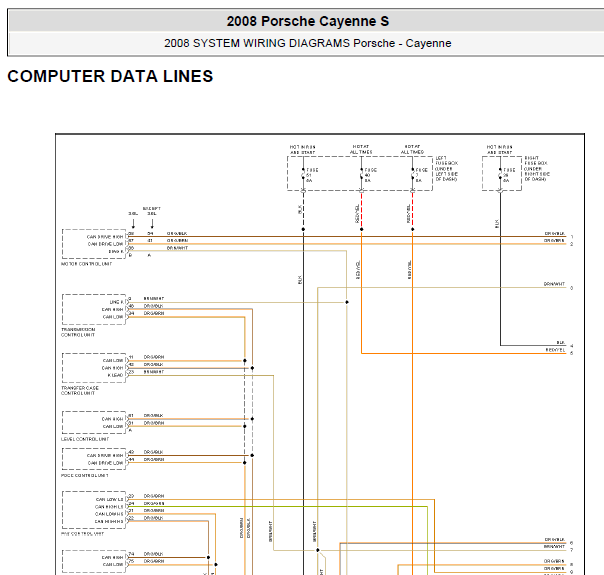
Task: Click the fuse symbol in right fuse box
Action: pyautogui.click(x=500, y=175)
